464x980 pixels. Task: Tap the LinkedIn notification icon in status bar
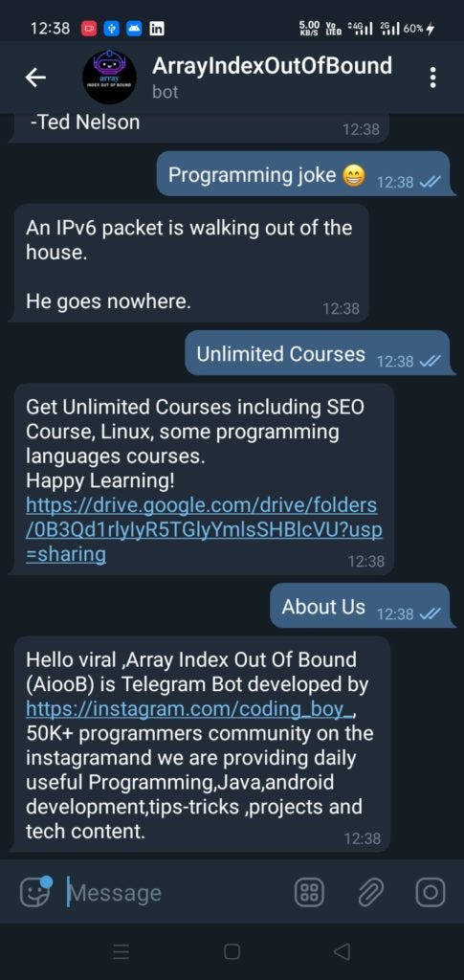156,28
